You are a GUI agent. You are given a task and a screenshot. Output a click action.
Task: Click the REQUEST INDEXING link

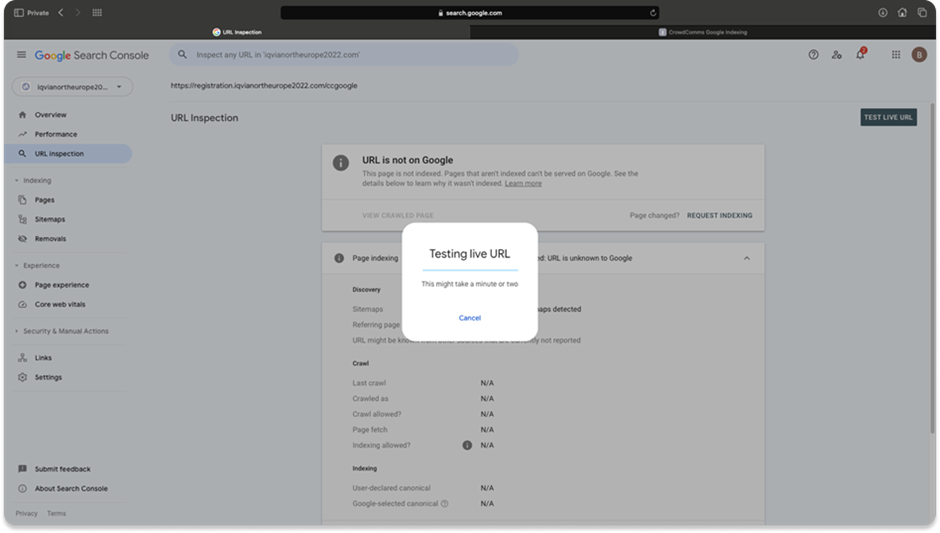pos(719,215)
